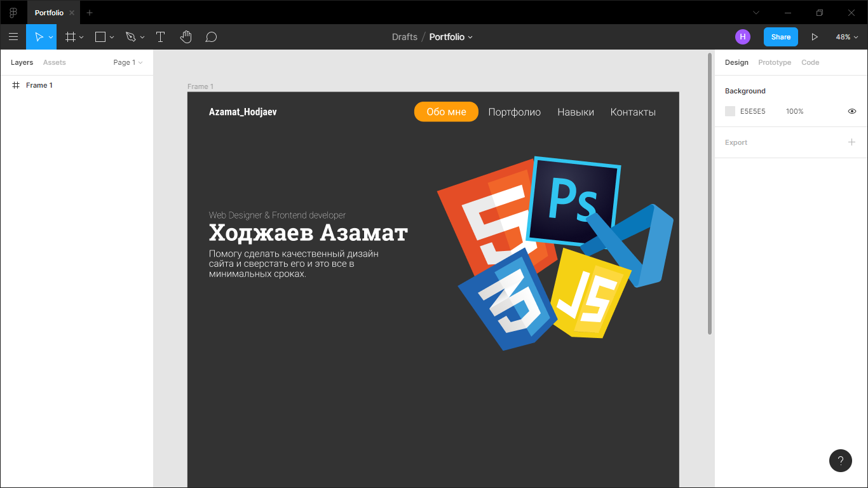Screen dimensions: 868x488
Task: Close the Portfolio tab
Action: pos(72,13)
